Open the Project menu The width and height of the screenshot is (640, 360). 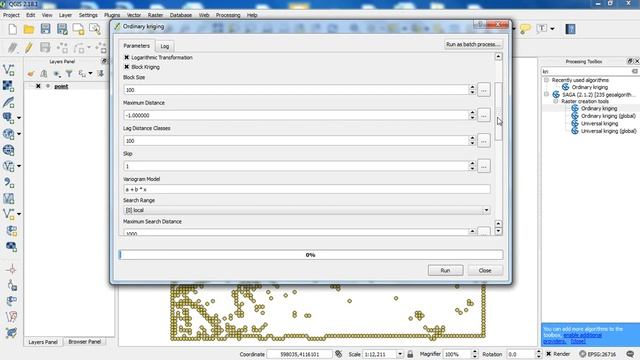[11, 15]
